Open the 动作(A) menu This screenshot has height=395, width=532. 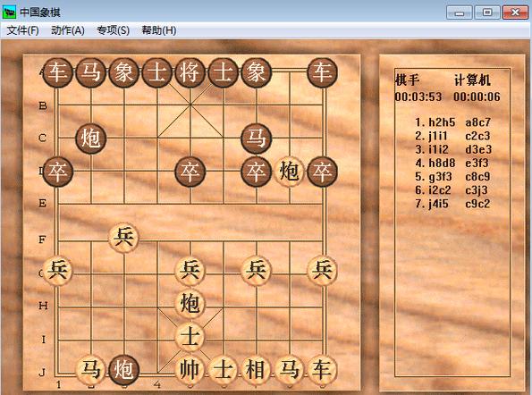(x=68, y=30)
